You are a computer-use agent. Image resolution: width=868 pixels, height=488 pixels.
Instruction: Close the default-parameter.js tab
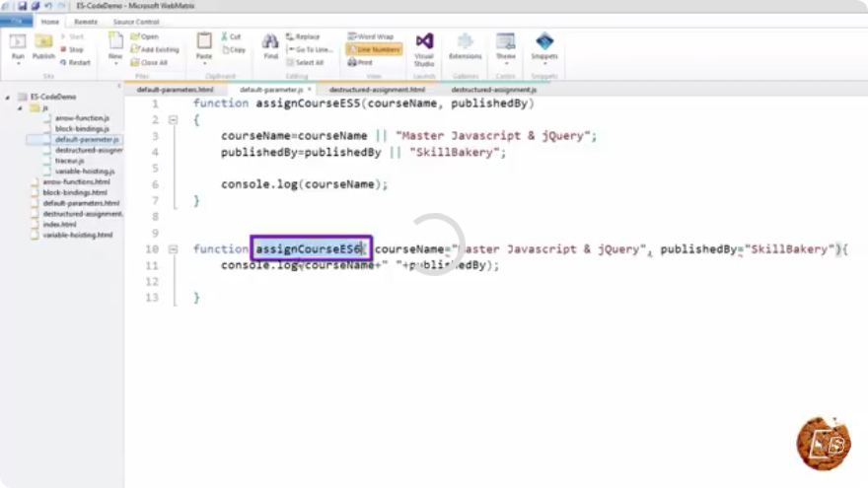pos(309,89)
